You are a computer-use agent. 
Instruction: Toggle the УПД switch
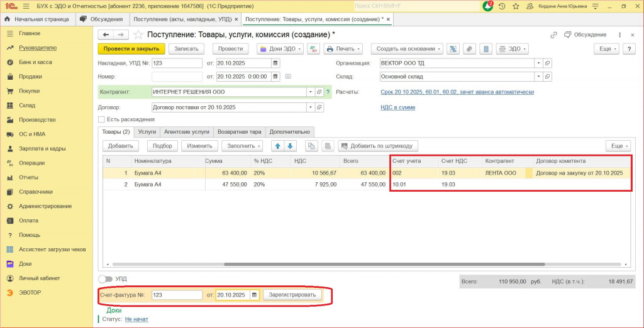click(x=106, y=279)
